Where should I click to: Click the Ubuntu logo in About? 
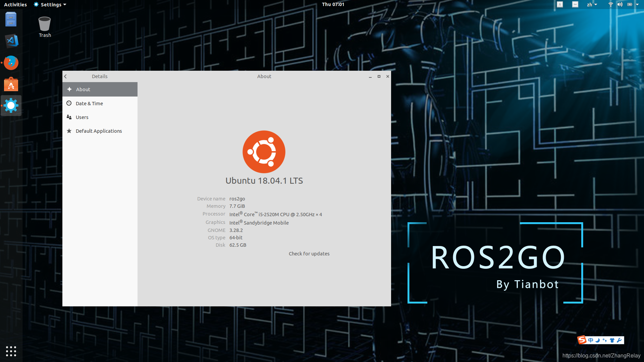pyautogui.click(x=264, y=152)
